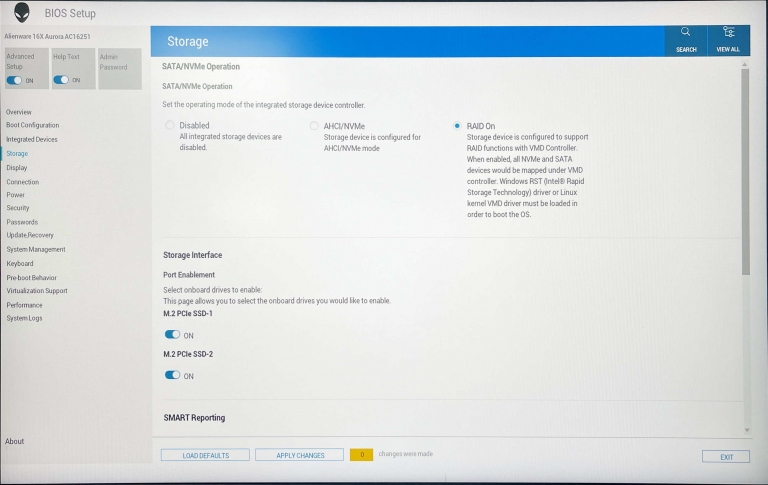Click the vertical scrollbar on right
The image size is (768, 485).
coord(745,170)
